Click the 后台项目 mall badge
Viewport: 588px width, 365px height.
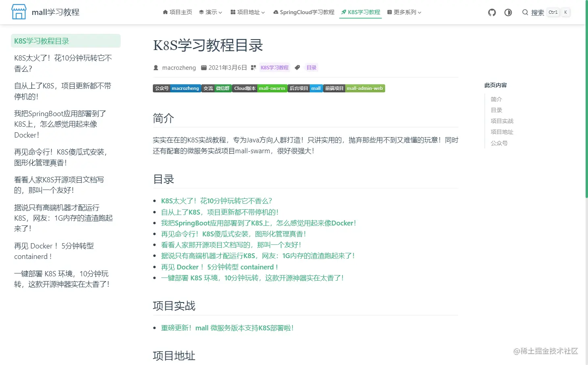tap(305, 88)
